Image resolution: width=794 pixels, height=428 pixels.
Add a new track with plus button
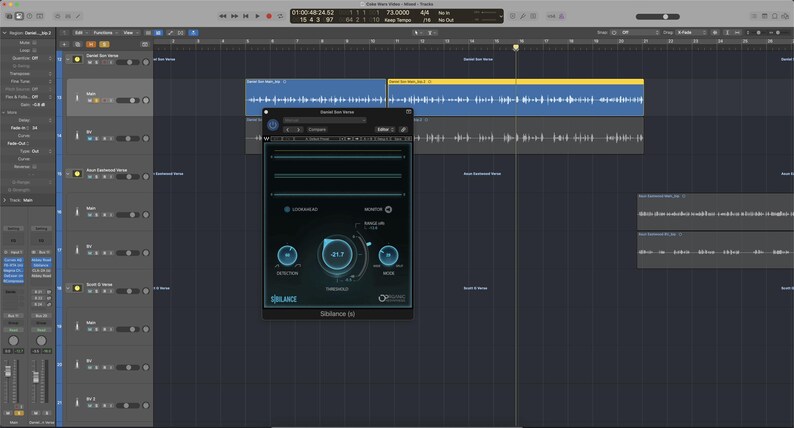(64, 45)
